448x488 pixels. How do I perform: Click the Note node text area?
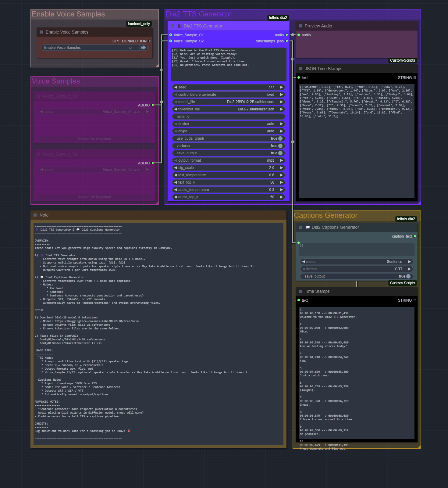coord(158,334)
